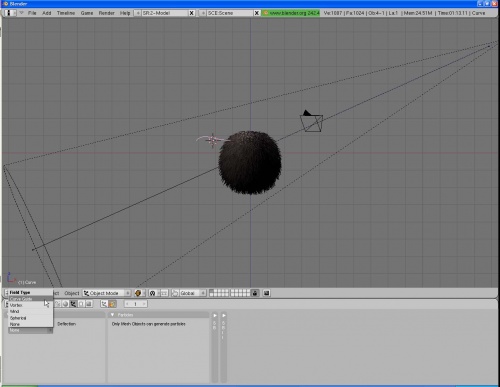Open the scene browse arrow beside SCE:Scene
This screenshot has height=387, width=500.
click(x=203, y=13)
